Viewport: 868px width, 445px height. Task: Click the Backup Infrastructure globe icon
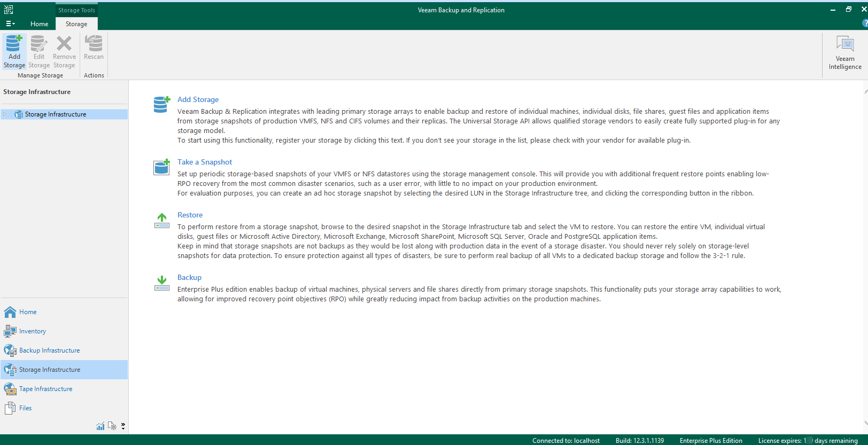(x=10, y=350)
